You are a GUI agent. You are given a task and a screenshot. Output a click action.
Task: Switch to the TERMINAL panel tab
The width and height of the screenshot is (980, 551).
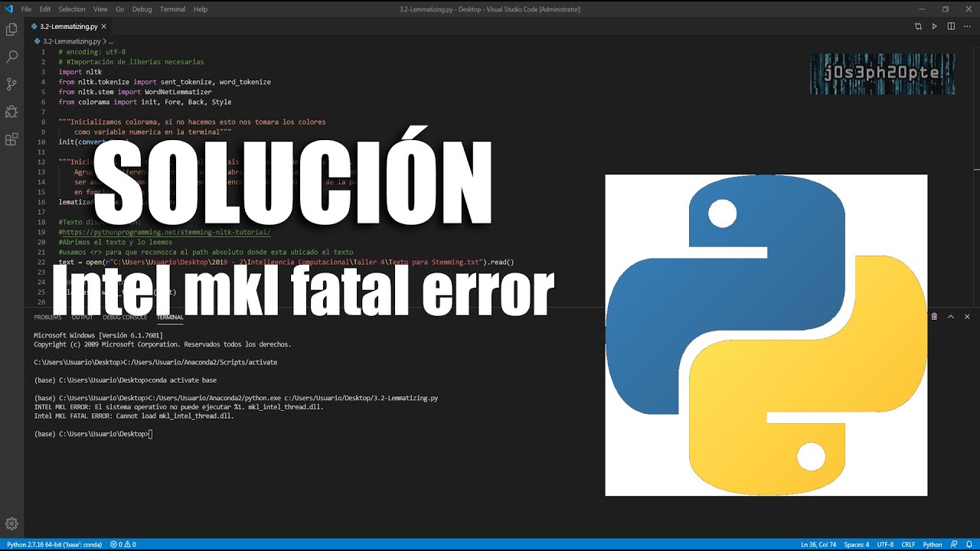pyautogui.click(x=170, y=317)
